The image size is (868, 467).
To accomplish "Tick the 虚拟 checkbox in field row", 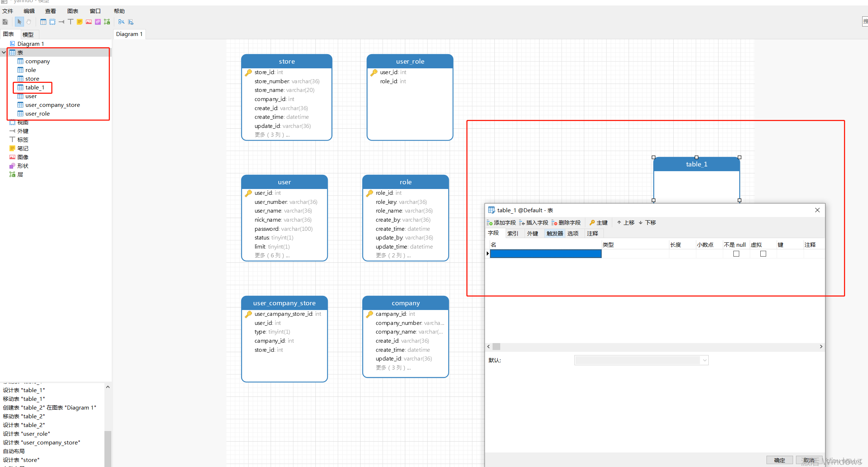I will (763, 254).
